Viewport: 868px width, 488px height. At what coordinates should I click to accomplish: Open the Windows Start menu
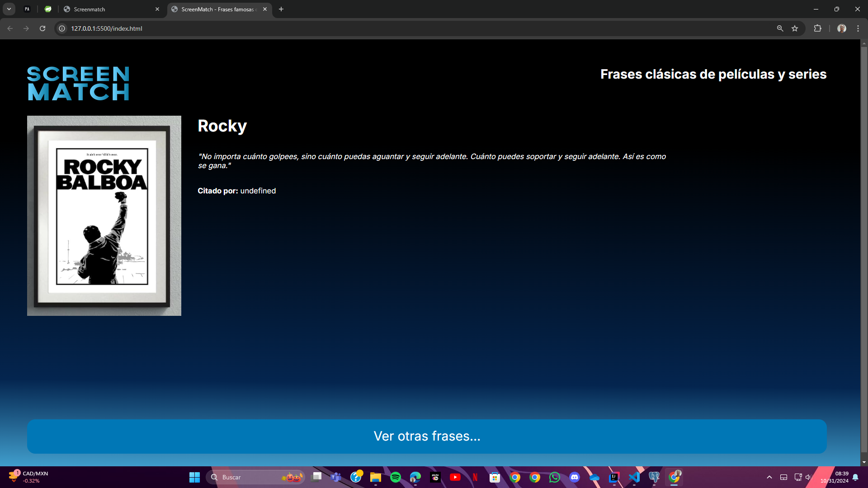[x=194, y=477]
